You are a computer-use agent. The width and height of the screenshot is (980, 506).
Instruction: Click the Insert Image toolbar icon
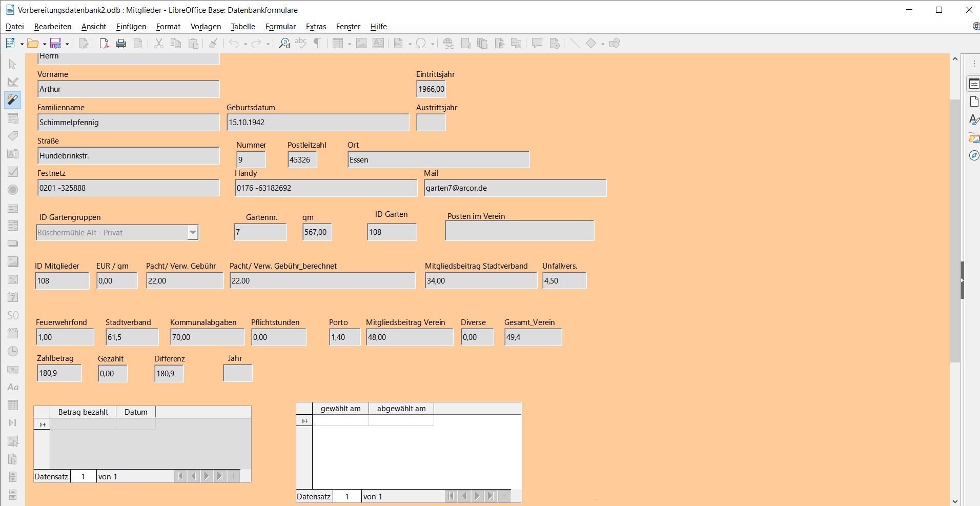click(362, 43)
